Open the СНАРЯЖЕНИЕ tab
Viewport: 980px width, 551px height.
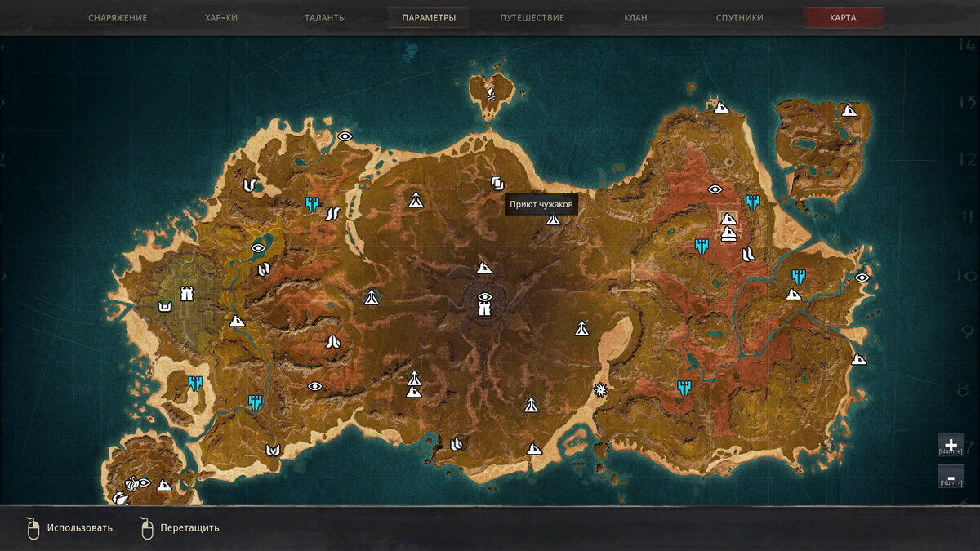[x=118, y=17]
